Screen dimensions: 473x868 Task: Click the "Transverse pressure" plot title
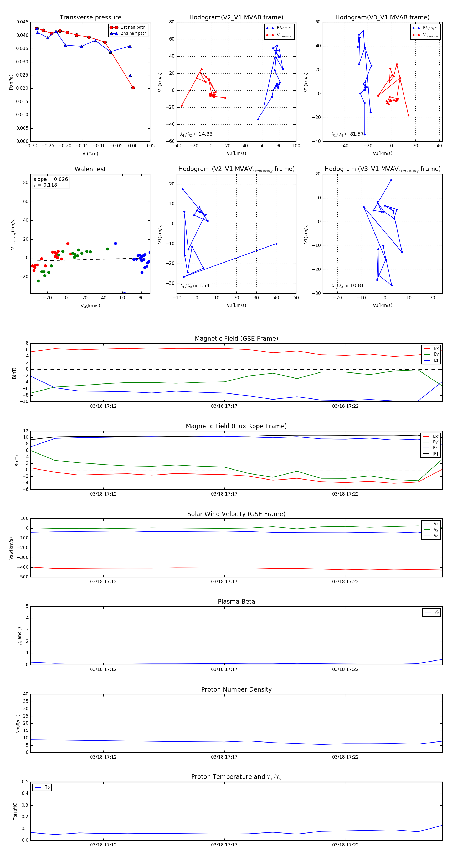[90, 18]
